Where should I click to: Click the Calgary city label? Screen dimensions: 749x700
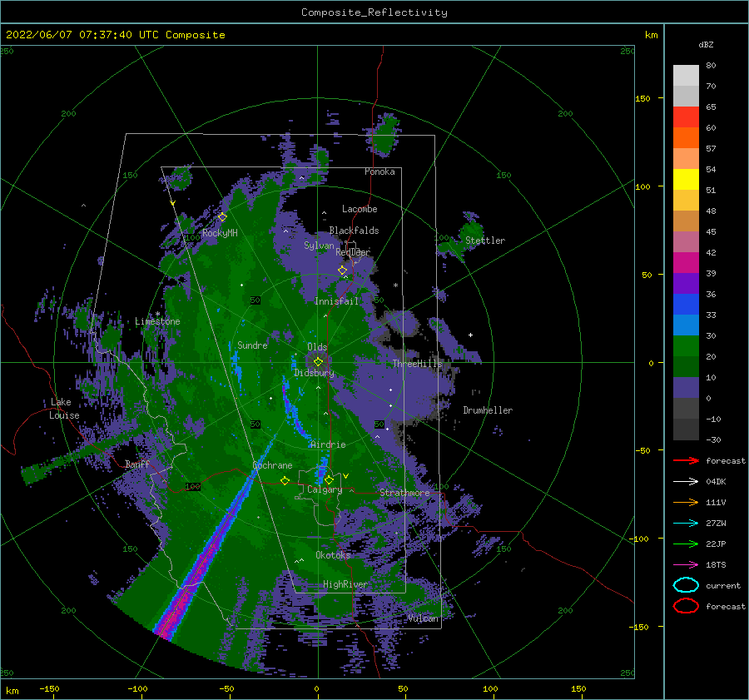[x=325, y=489]
